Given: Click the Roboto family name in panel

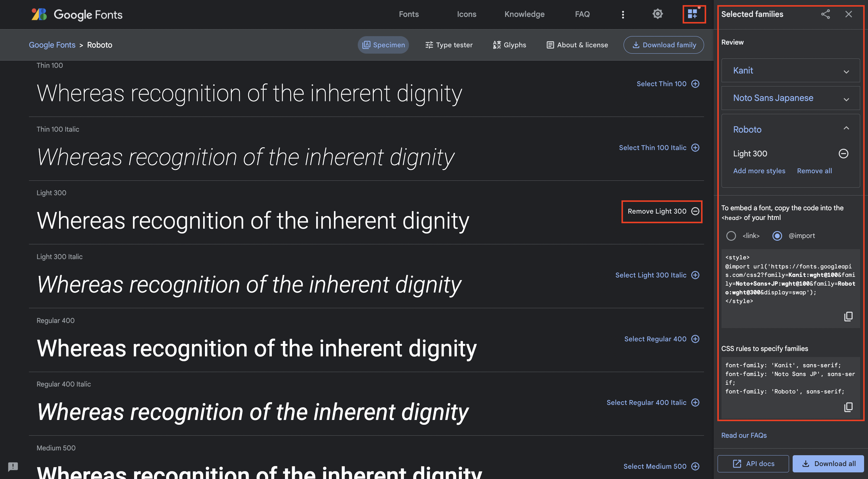Looking at the screenshot, I should (x=747, y=129).
